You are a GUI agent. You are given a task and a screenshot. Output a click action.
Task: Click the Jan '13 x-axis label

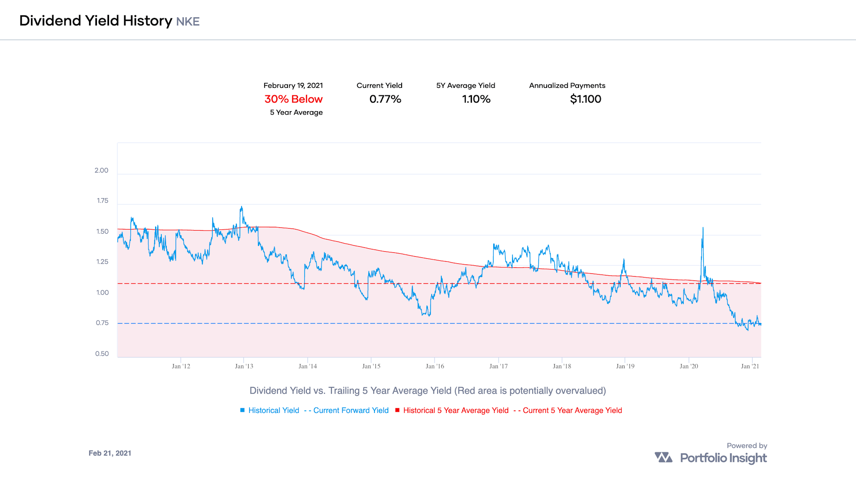244,367
